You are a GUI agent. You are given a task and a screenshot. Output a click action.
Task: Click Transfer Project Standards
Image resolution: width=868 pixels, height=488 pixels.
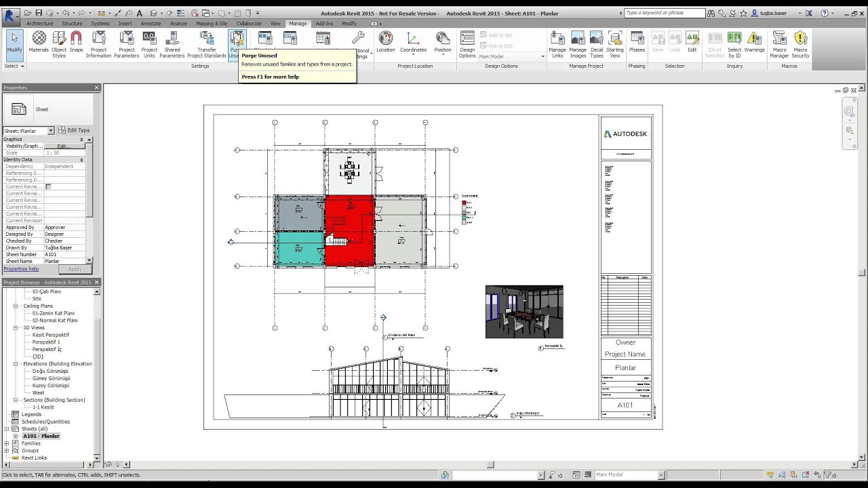tap(207, 44)
